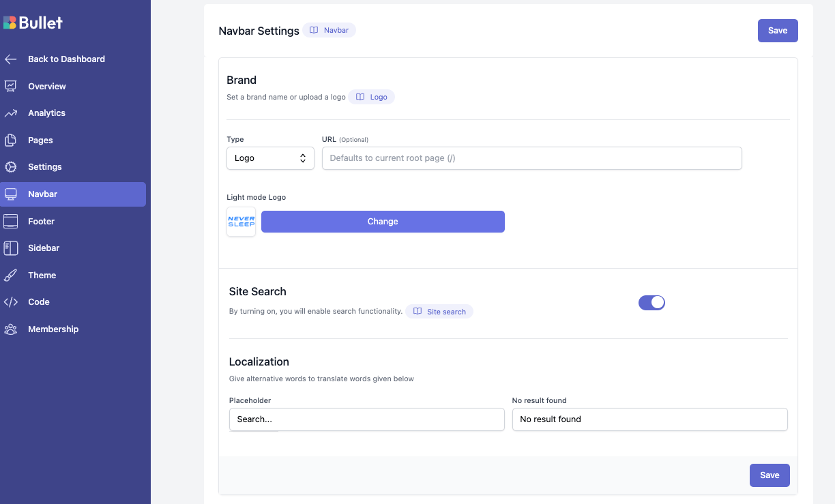
Task: Open the Analytics section
Action: (x=46, y=113)
